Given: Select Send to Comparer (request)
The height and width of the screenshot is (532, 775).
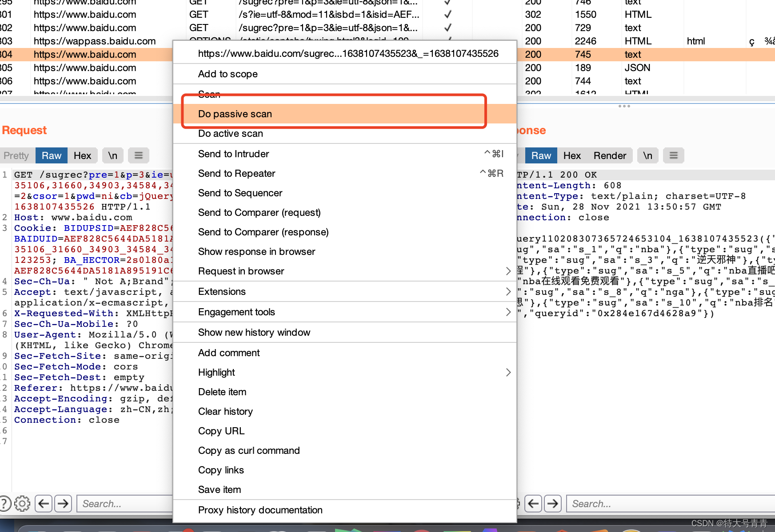Looking at the screenshot, I should pos(345,212).
